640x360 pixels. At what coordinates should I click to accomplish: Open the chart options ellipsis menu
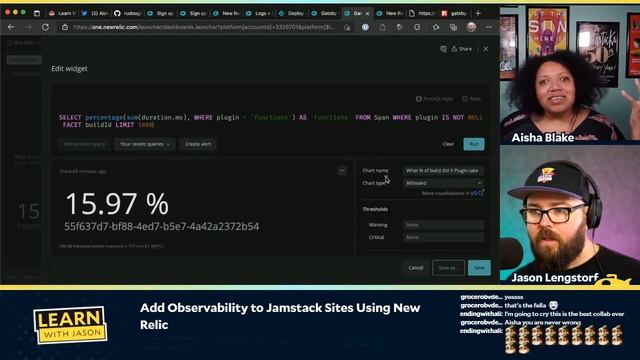pos(342,171)
